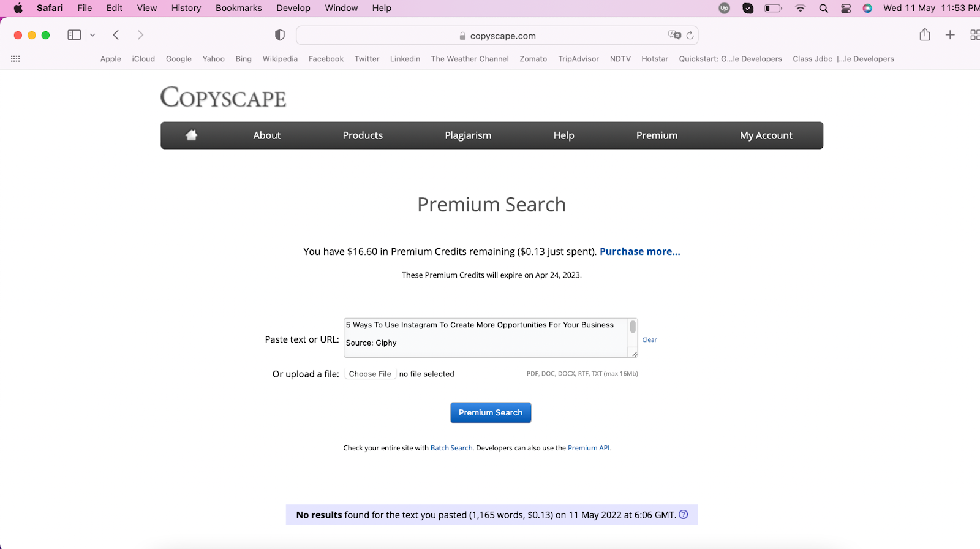This screenshot has width=980, height=549.
Task: Open the Edit menu
Action: 115,8
